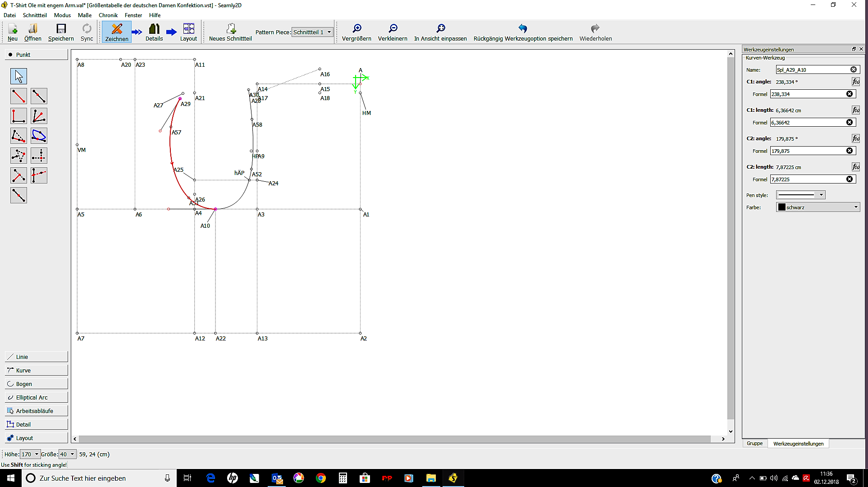Image resolution: width=868 pixels, height=487 pixels.
Task: Open the Maße menu
Action: (x=84, y=15)
